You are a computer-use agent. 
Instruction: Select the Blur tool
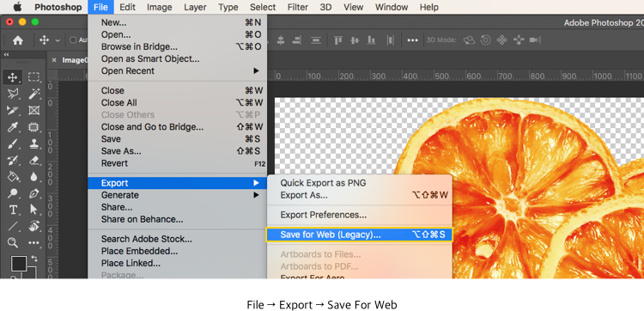[33, 177]
